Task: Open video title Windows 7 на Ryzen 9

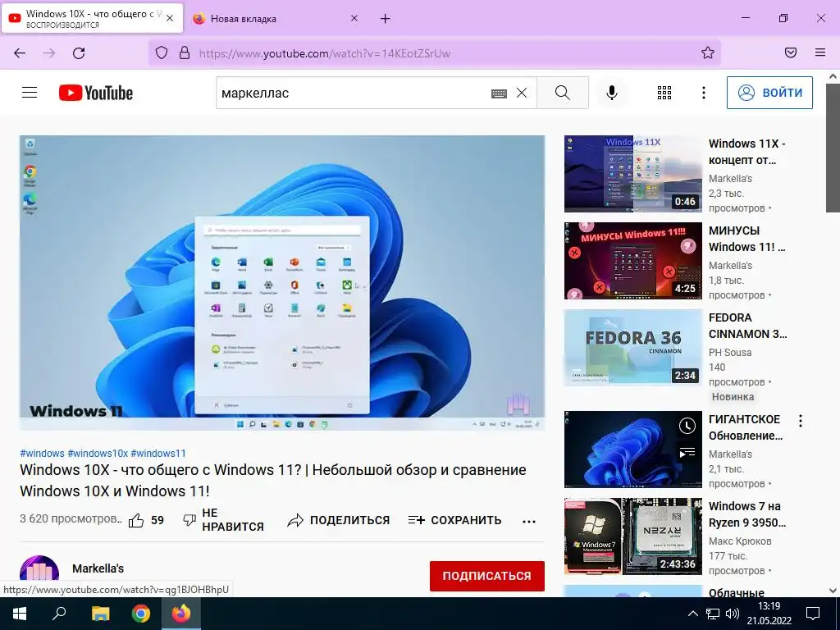Action: 747,514
